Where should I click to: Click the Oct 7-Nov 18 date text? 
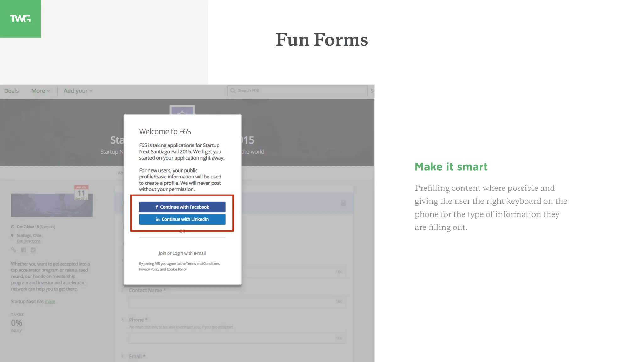(x=28, y=227)
